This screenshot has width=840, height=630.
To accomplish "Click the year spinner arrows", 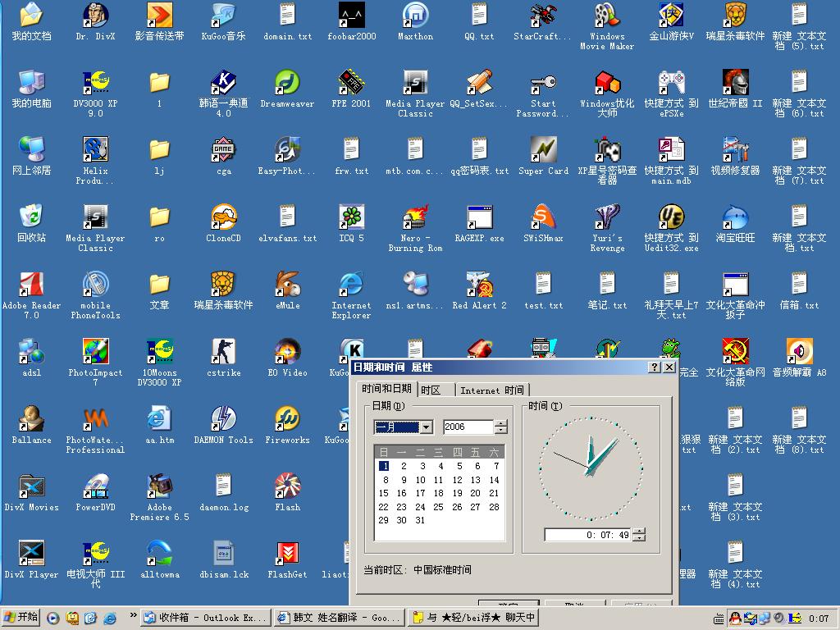I will 501,427.
